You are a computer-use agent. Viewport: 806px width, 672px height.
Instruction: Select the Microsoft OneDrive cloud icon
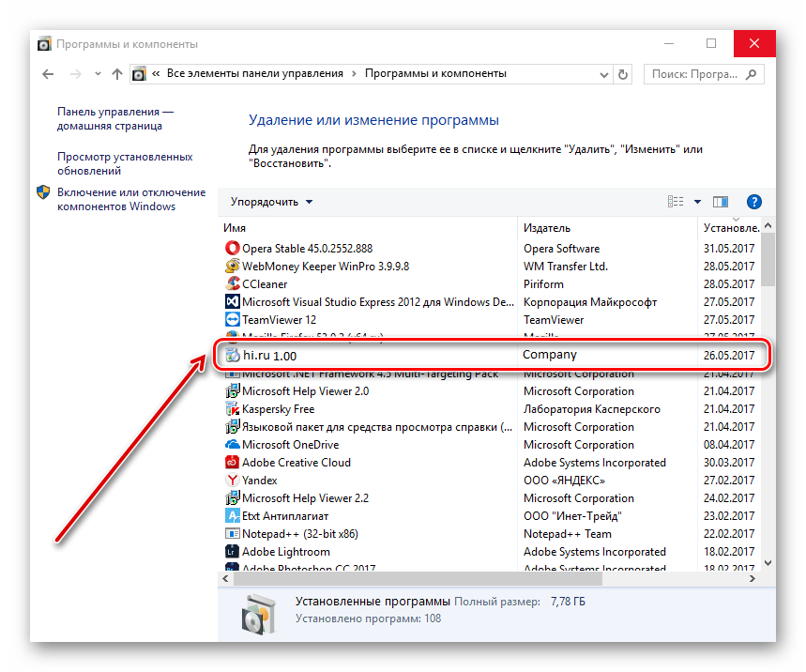click(x=233, y=445)
